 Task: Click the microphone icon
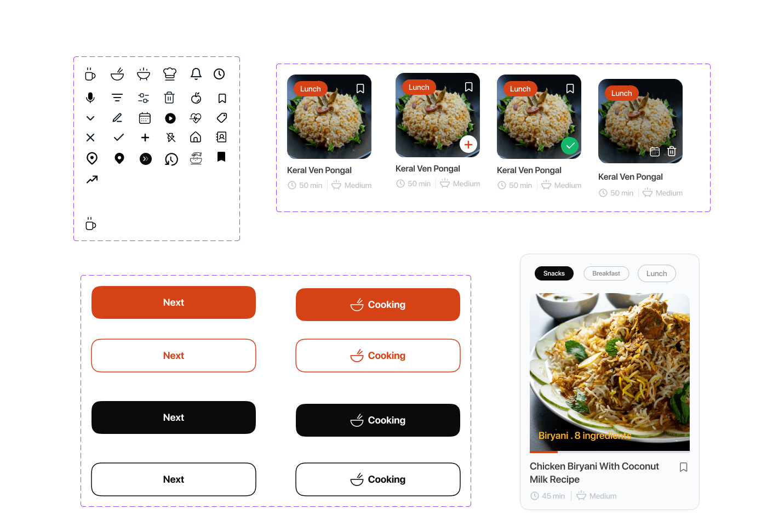pyautogui.click(x=90, y=98)
